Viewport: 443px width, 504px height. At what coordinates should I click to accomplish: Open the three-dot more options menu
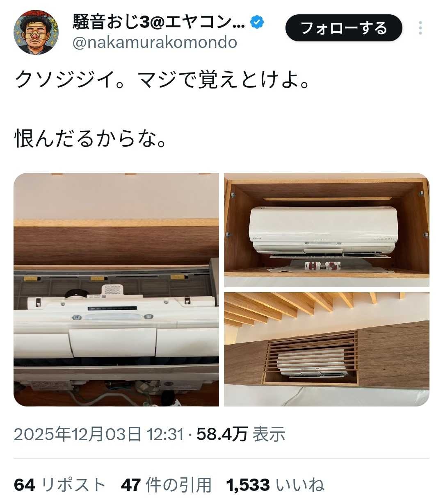pyautogui.click(x=420, y=28)
